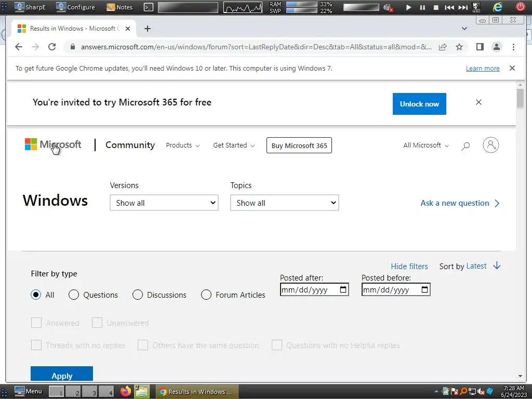532x399 pixels.
Task: Open the site search magnifier
Action: pyautogui.click(x=465, y=146)
